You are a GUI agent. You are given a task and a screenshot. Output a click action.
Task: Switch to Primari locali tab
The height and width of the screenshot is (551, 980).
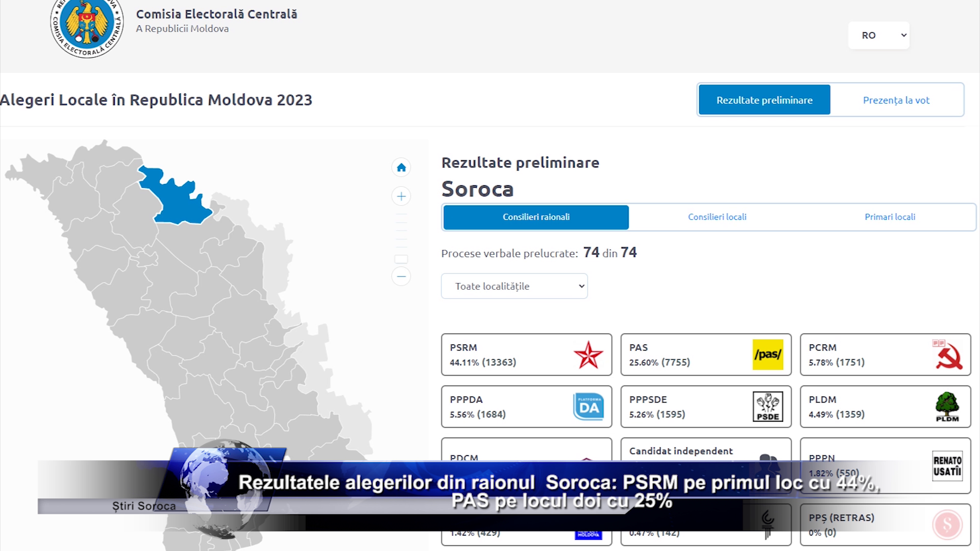(x=890, y=217)
